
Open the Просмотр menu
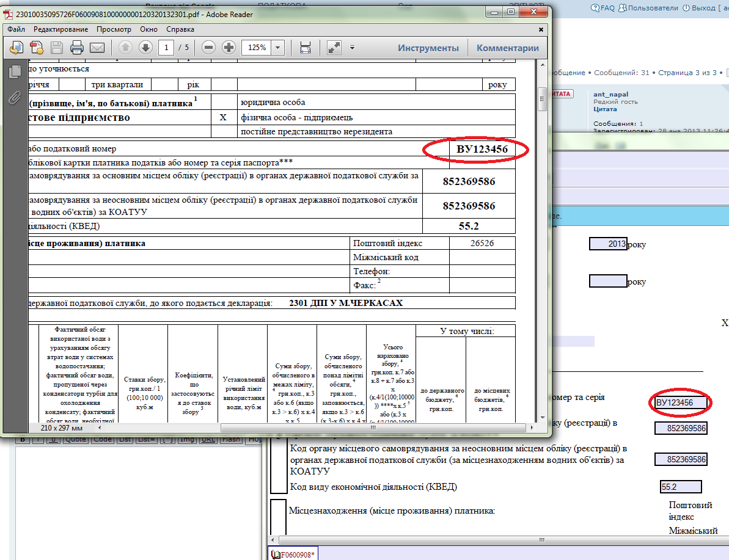tap(114, 29)
